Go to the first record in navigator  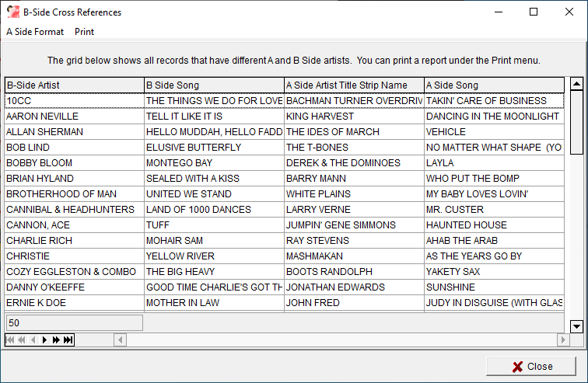[10, 340]
